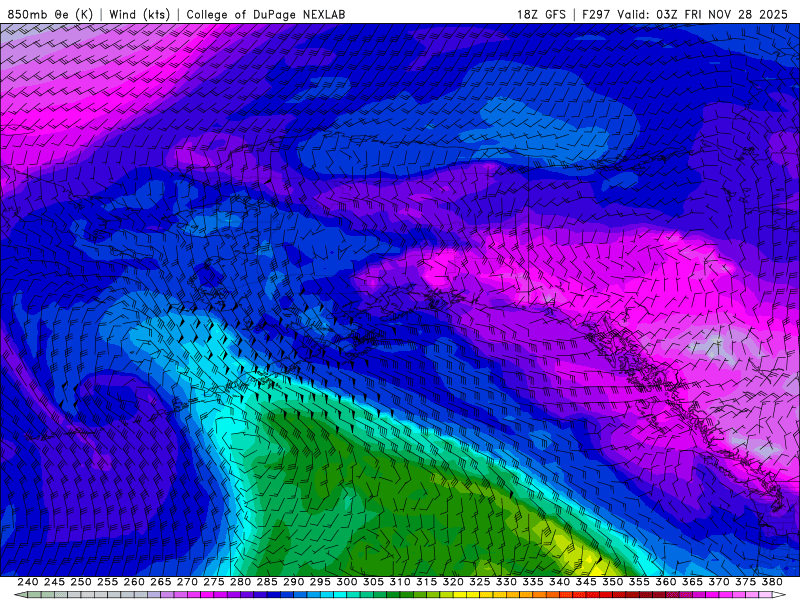Click the 355 value on the color scale
The width and height of the screenshot is (800, 600).
pos(639,582)
